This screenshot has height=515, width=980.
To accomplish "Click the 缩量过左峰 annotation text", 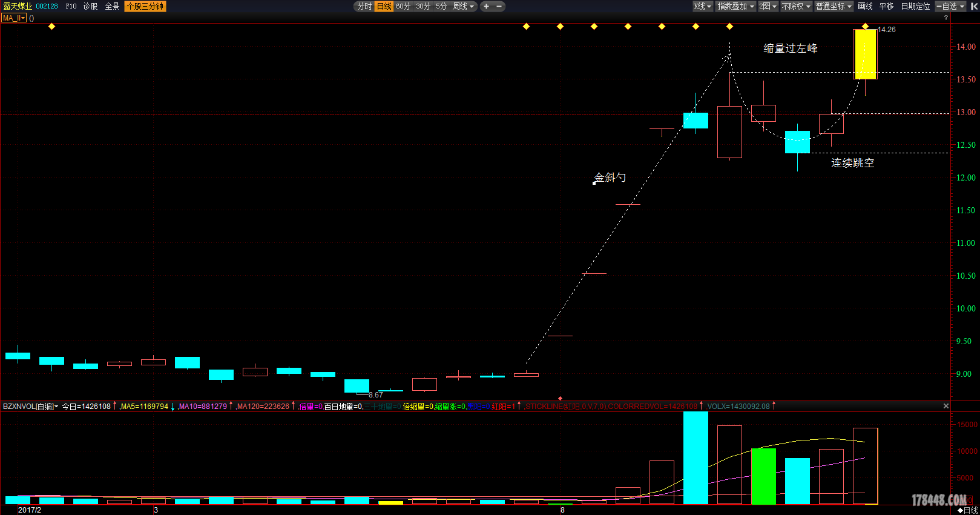I will point(791,48).
